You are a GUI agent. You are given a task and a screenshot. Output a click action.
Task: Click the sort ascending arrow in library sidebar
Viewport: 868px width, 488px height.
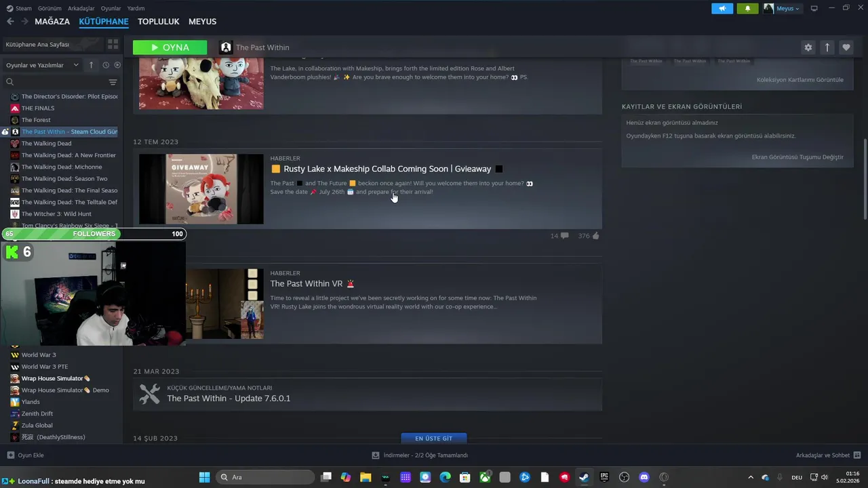(x=92, y=65)
